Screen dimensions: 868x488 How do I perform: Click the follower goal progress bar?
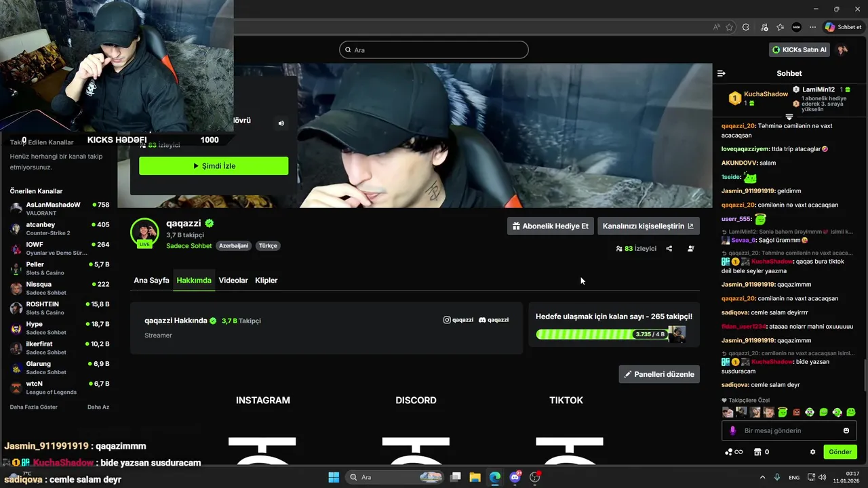(x=602, y=334)
